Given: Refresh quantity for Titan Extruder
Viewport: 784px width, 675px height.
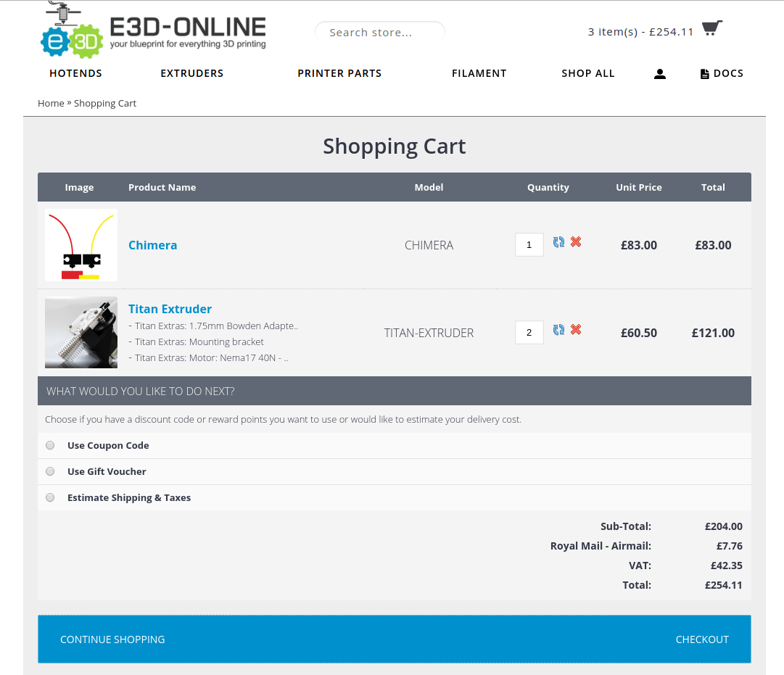Looking at the screenshot, I should [558, 330].
